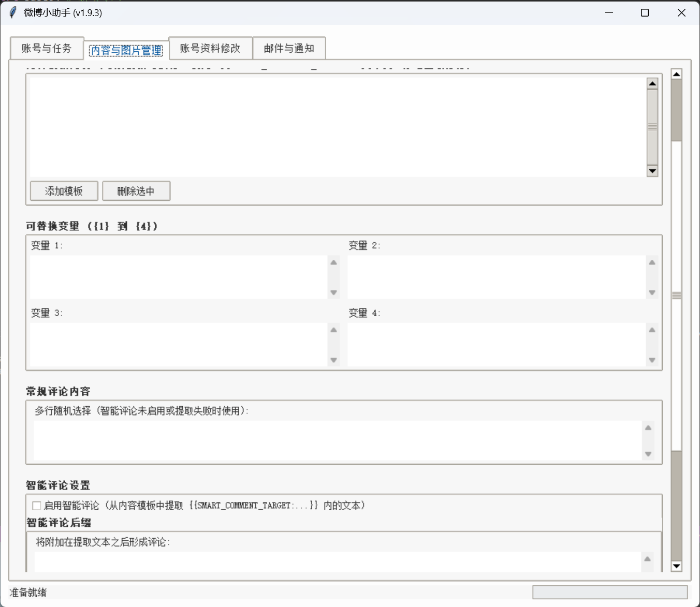Select the 内容与图片管理 tab

click(x=126, y=50)
